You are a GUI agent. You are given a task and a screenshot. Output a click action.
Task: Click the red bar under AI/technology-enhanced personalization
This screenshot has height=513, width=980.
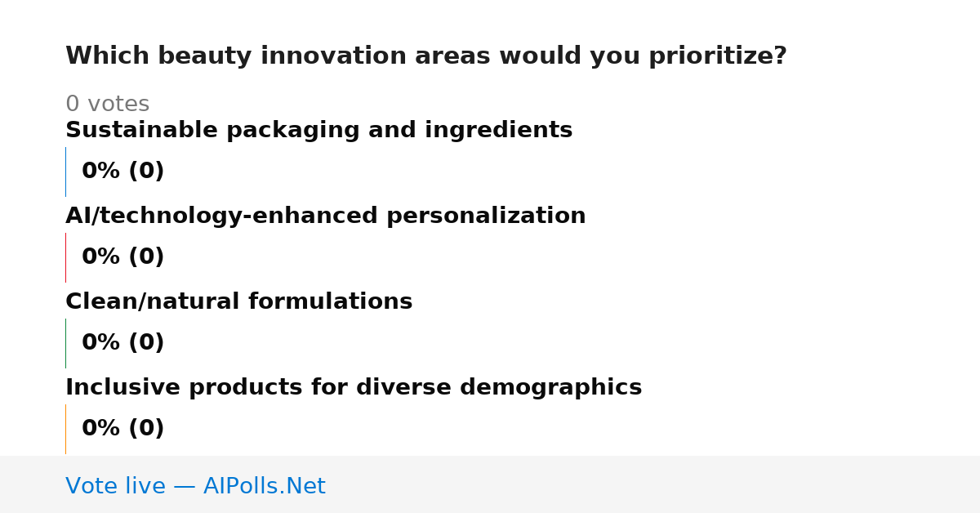pos(65,257)
